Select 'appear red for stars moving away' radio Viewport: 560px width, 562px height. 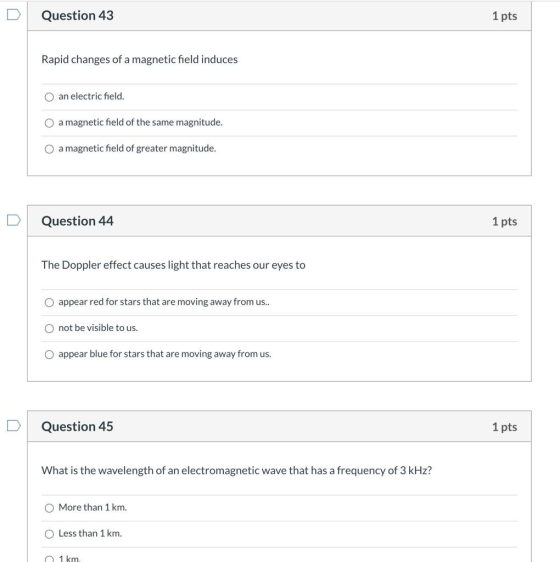pos(49,303)
